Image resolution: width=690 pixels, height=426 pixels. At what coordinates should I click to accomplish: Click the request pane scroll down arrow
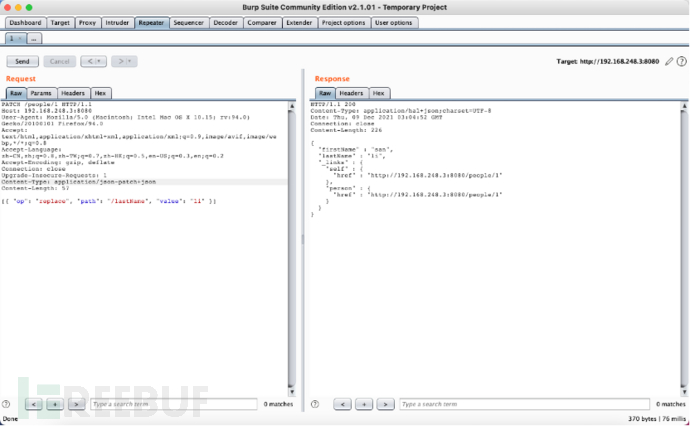click(292, 392)
